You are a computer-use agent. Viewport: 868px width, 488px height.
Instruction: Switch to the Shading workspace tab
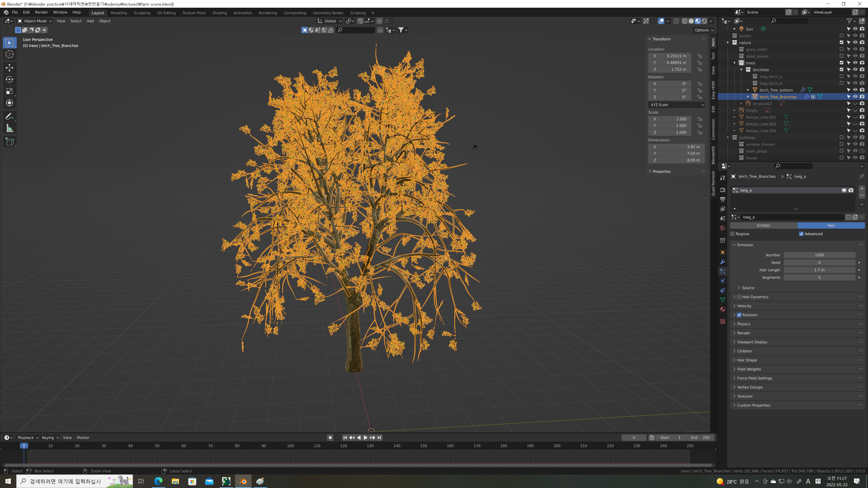click(x=219, y=13)
